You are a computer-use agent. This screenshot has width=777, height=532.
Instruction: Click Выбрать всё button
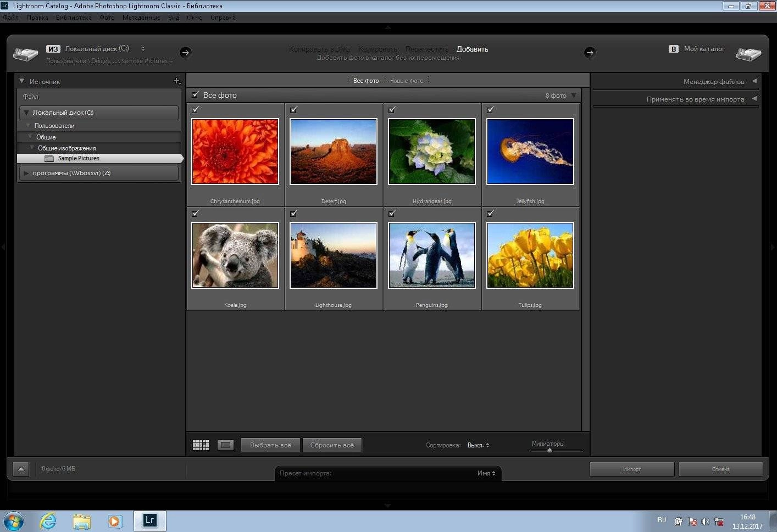click(x=270, y=445)
